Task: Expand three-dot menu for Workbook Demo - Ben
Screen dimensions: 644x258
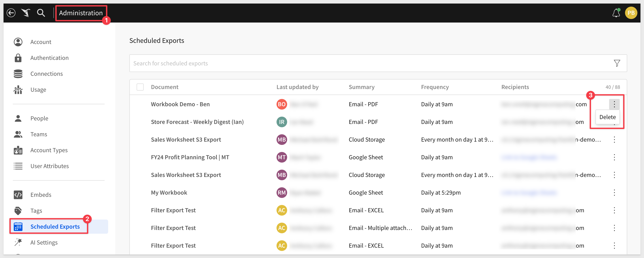Action: 614,104
